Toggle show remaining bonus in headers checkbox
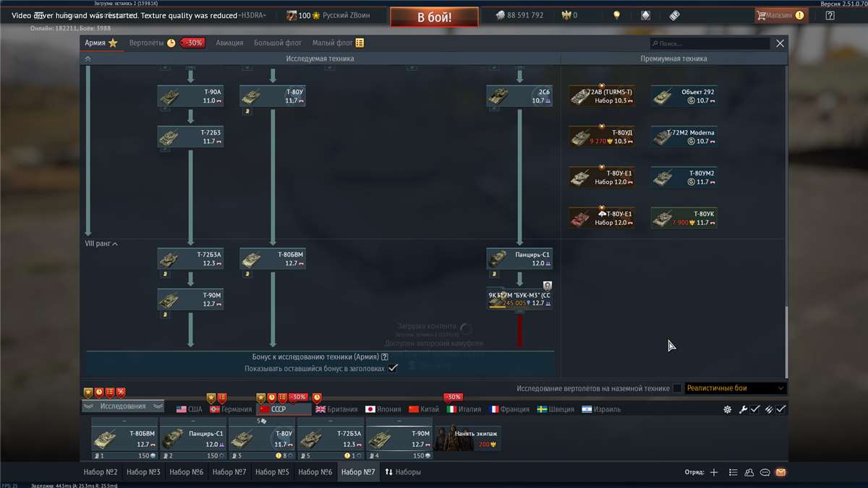The width and height of the screenshot is (868, 488). (393, 369)
